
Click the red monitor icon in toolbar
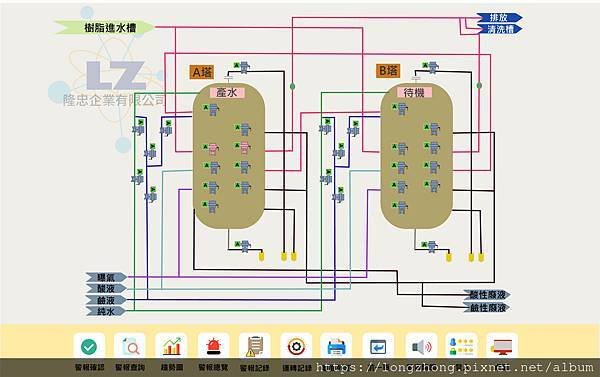[502, 347]
